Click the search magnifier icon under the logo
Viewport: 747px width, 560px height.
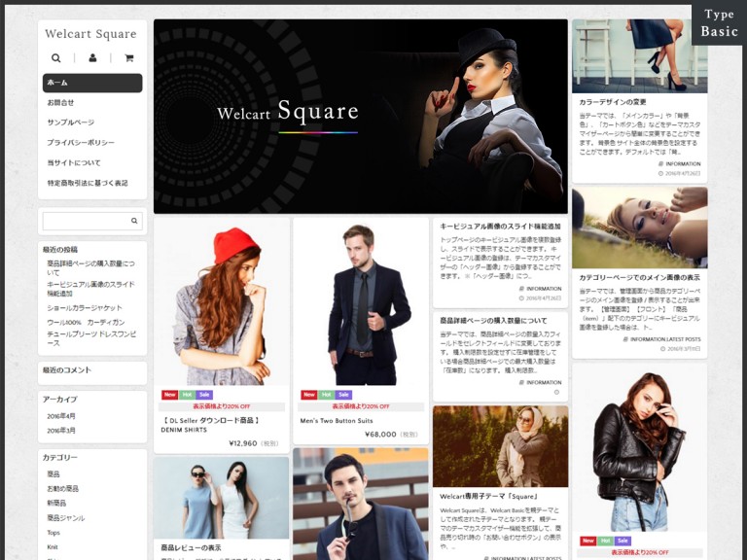[x=56, y=58]
